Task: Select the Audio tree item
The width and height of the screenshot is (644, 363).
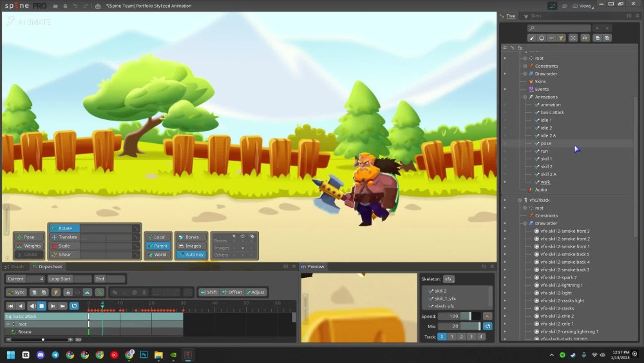Action: (540, 190)
